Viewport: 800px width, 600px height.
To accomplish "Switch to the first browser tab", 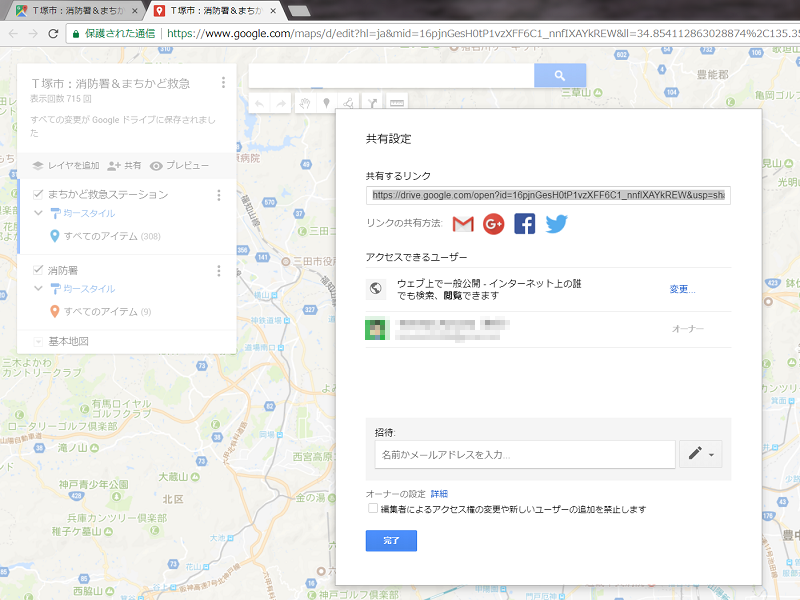I will [77, 11].
